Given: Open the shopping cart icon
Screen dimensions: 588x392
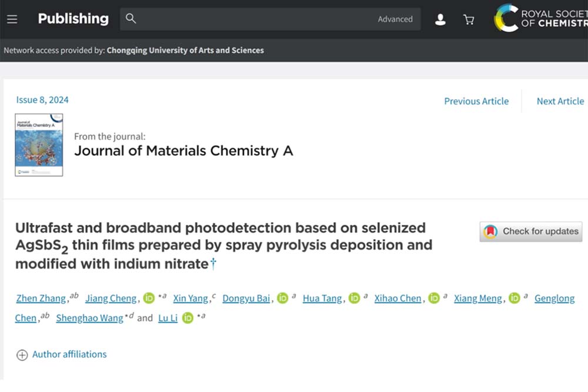Looking at the screenshot, I should [x=469, y=19].
